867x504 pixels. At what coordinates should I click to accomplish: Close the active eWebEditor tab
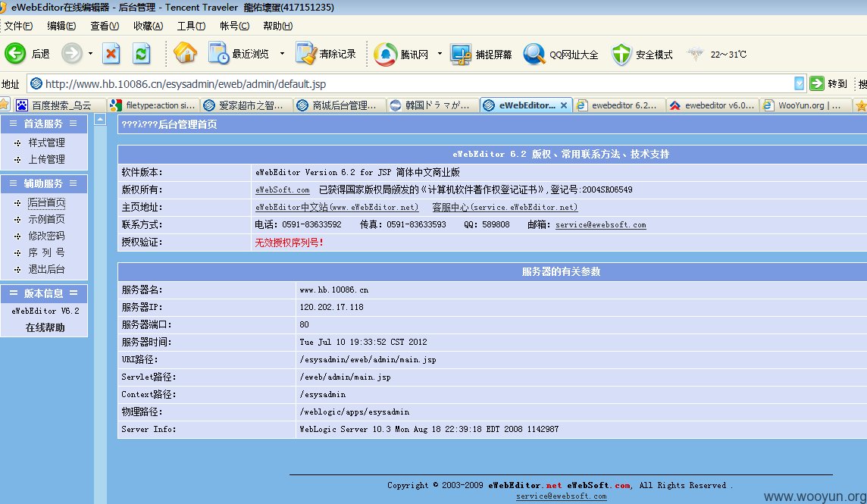[x=563, y=105]
